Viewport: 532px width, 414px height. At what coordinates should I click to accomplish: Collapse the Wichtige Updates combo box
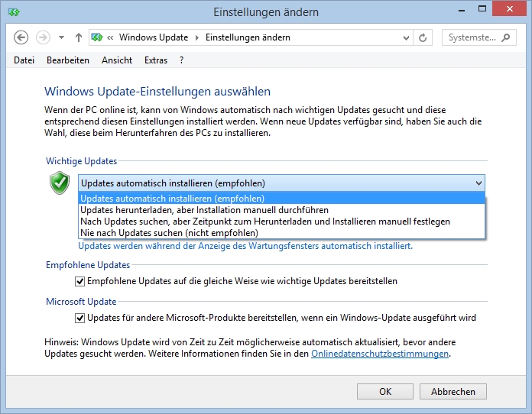coord(478,183)
